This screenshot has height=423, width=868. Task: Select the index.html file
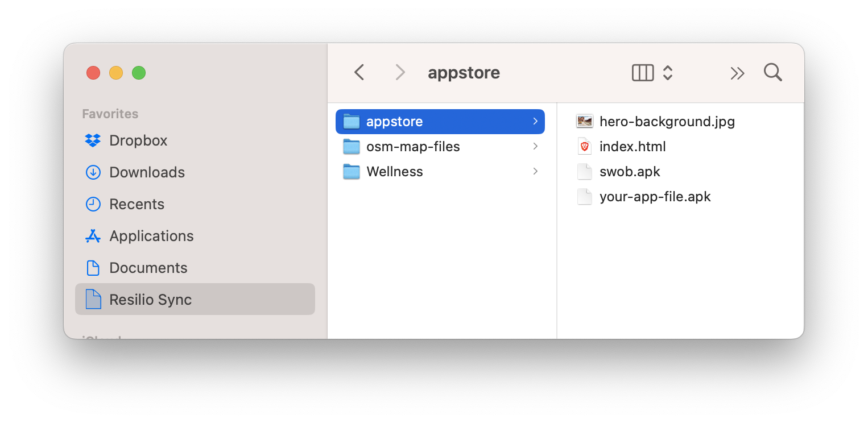(632, 147)
